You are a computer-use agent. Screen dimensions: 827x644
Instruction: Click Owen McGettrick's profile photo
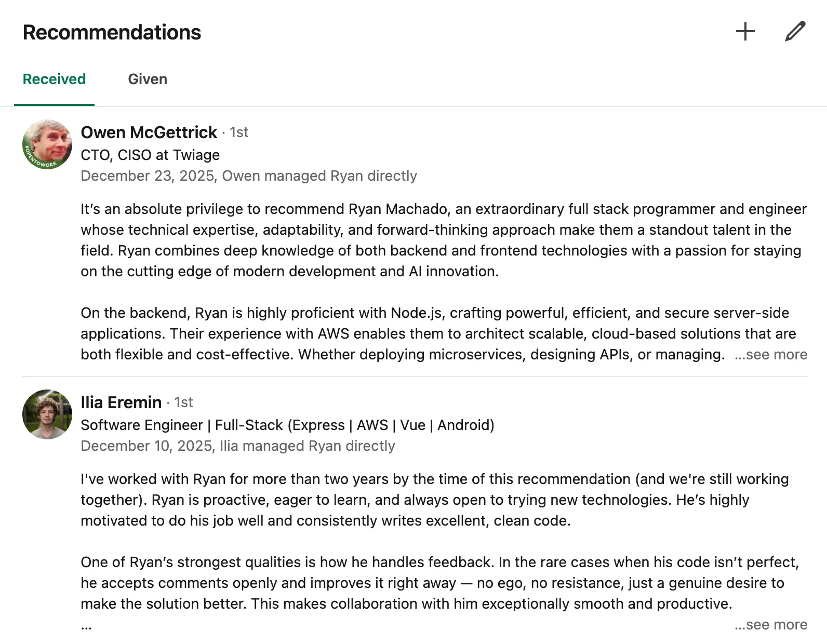pos(47,144)
